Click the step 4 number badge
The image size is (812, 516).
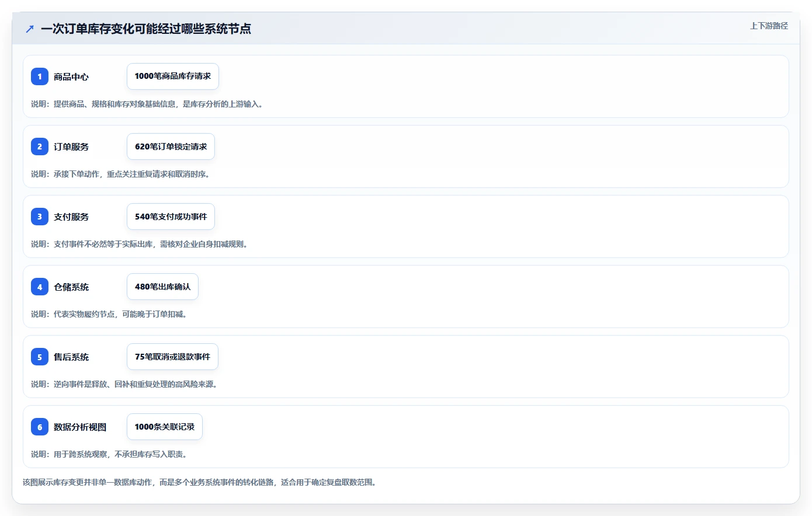(40, 287)
